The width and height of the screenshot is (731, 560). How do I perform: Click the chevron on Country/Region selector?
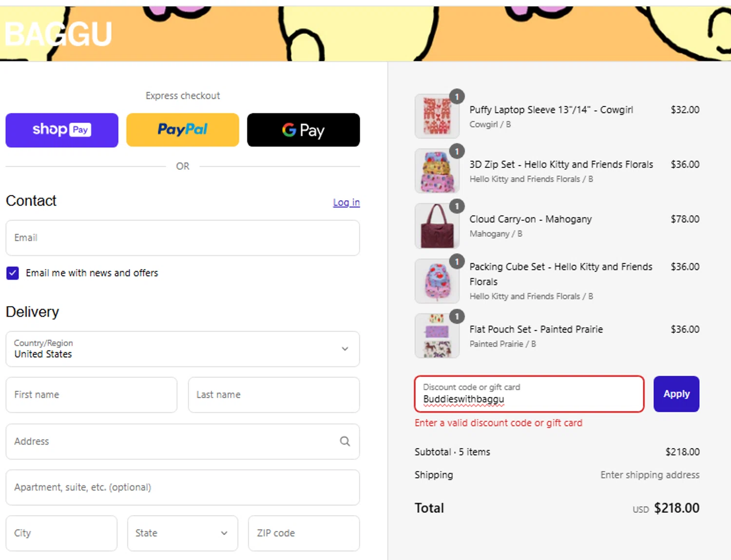point(345,349)
